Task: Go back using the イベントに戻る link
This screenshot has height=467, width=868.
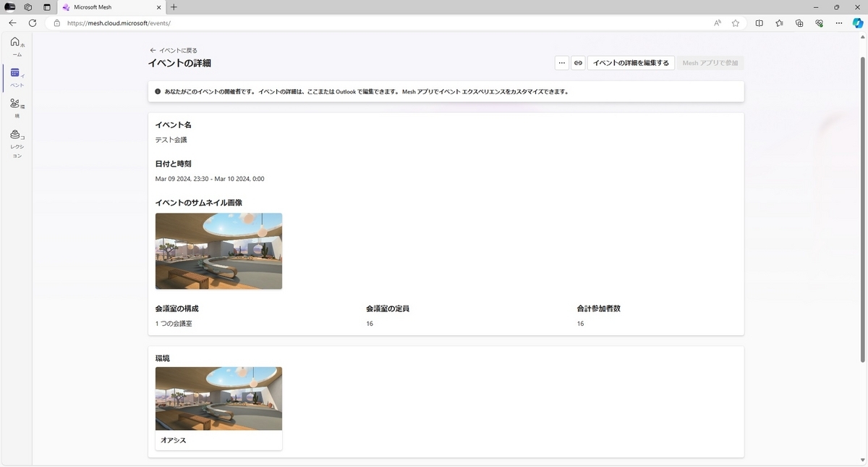Action: pos(173,51)
